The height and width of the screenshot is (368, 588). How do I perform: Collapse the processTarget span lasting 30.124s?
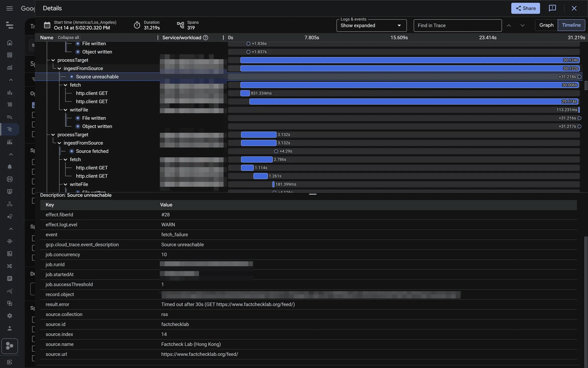53,60
